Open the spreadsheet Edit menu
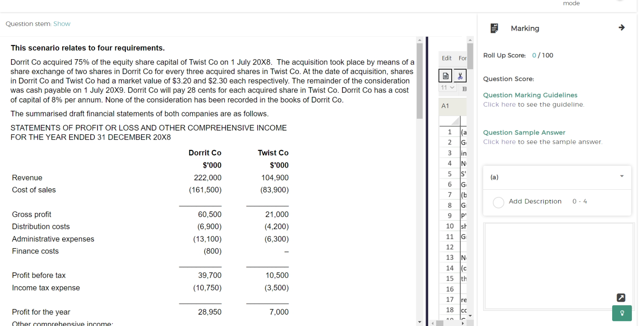The height and width of the screenshot is (326, 644). pyautogui.click(x=446, y=58)
